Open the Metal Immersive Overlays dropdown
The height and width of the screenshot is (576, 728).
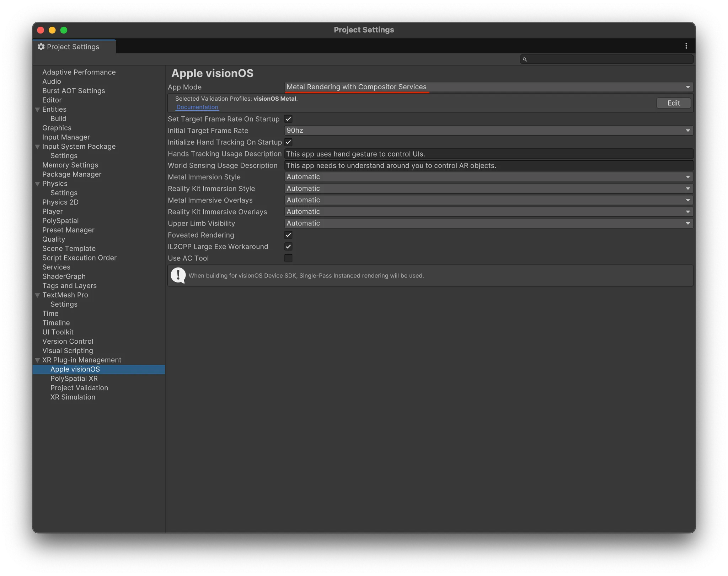pyautogui.click(x=488, y=200)
